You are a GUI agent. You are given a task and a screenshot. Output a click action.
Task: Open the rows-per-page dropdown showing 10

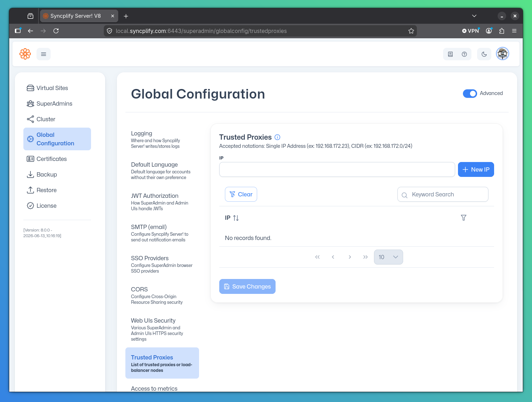click(x=389, y=257)
